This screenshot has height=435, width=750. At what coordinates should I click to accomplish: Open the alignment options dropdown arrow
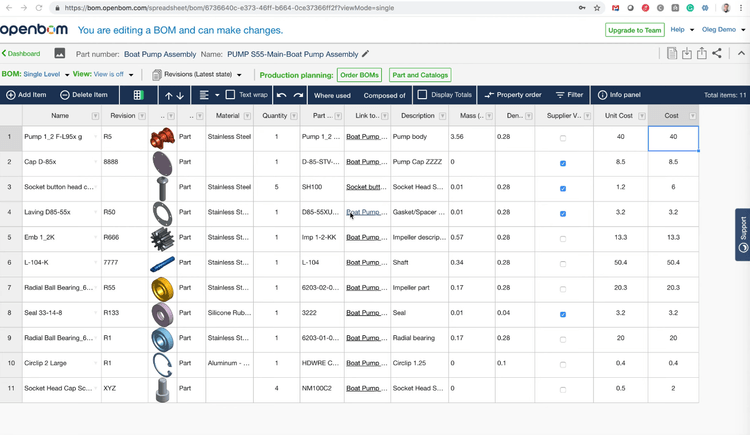pyautogui.click(x=217, y=95)
